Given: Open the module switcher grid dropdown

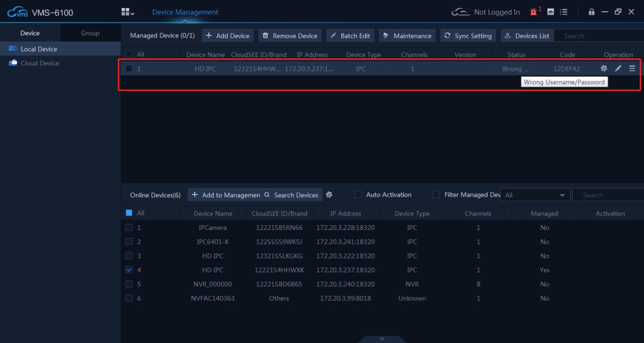Looking at the screenshot, I should (x=128, y=12).
